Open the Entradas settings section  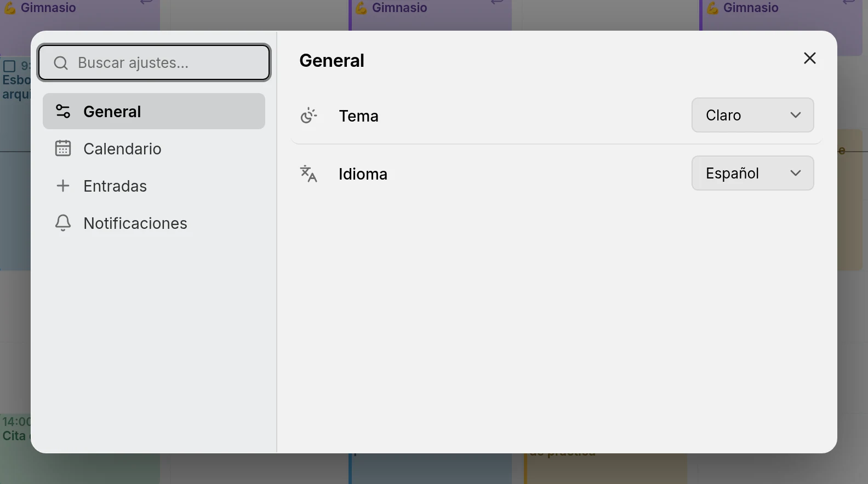pyautogui.click(x=154, y=186)
